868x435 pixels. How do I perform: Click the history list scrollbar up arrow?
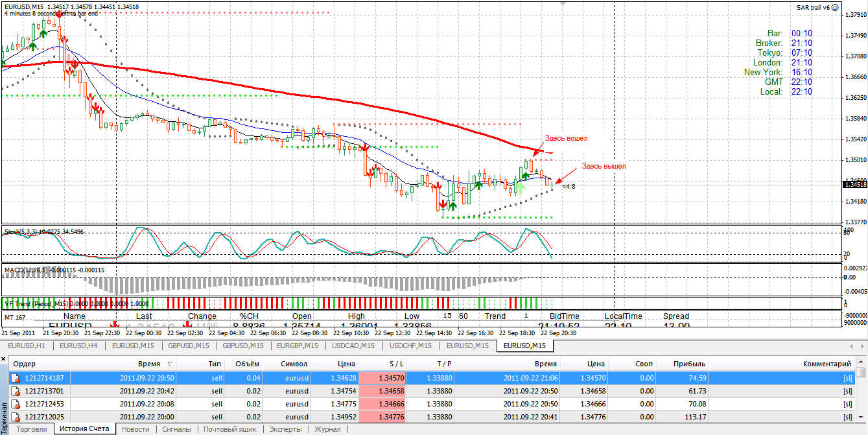(x=861, y=362)
